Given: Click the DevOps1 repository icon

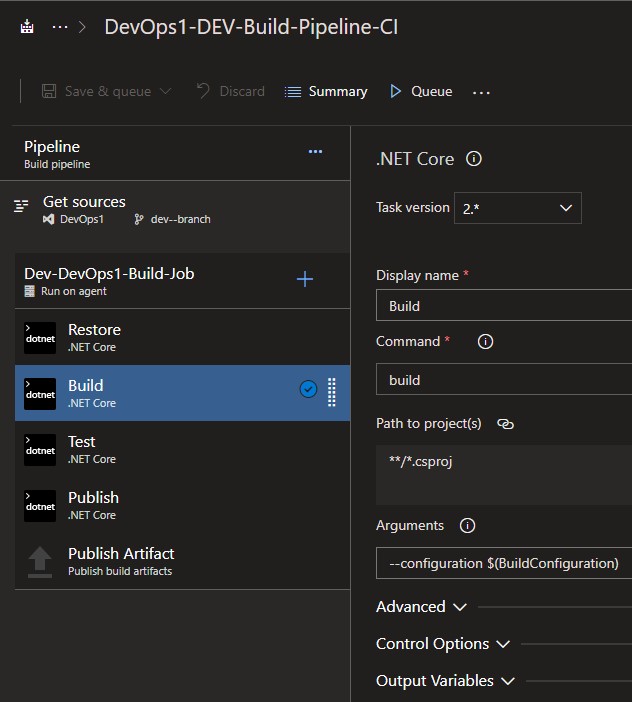Looking at the screenshot, I should 48,219.
